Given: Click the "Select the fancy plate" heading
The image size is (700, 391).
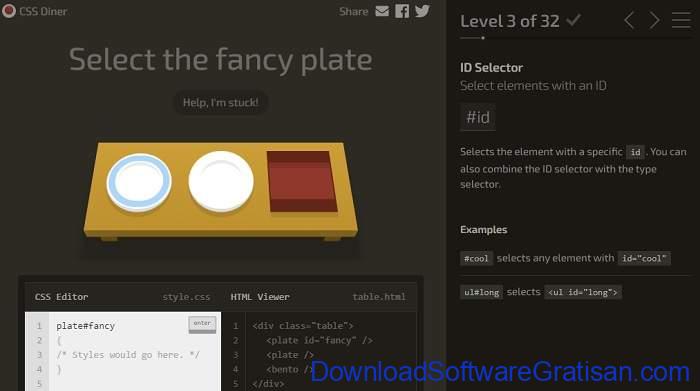Looking at the screenshot, I should tap(221, 60).
